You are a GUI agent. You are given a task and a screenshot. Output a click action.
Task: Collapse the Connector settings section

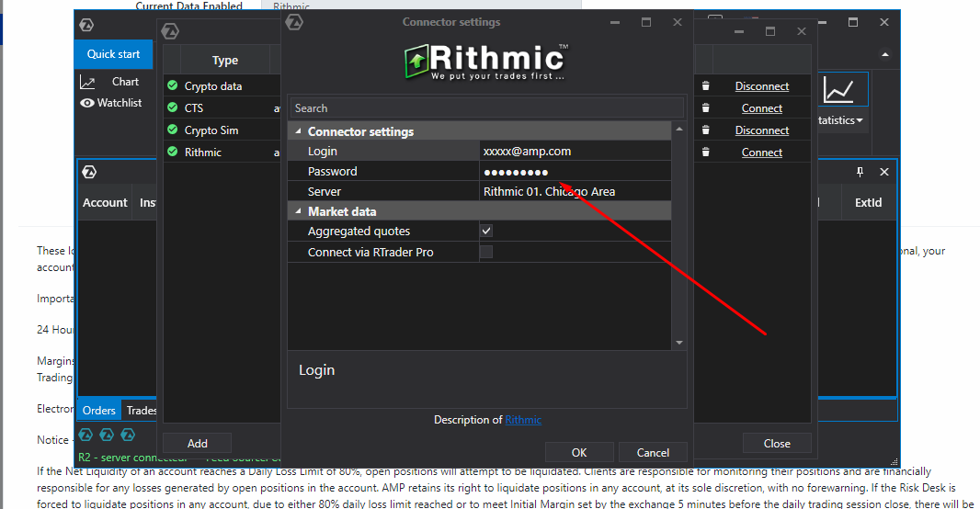(x=298, y=131)
